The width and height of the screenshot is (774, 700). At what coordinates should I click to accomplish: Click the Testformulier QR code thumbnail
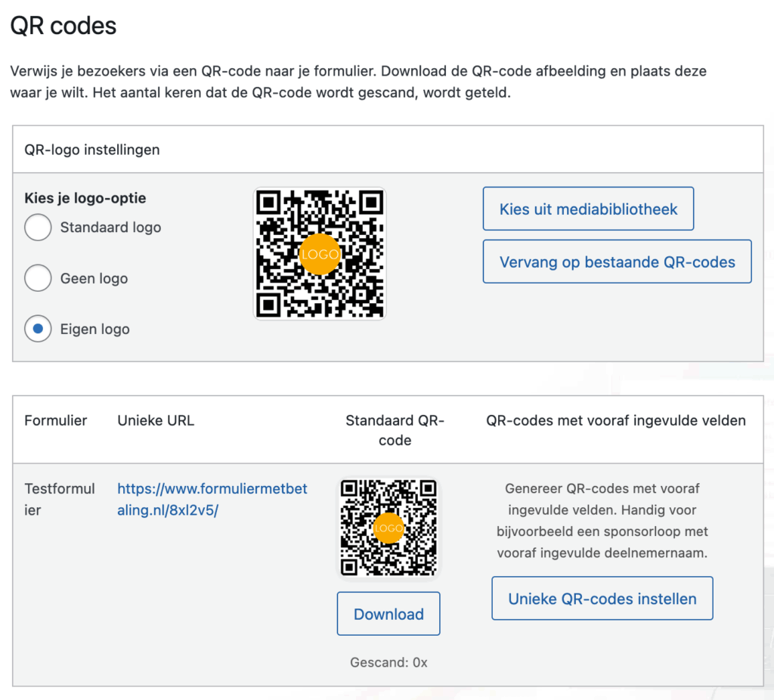pos(389,528)
